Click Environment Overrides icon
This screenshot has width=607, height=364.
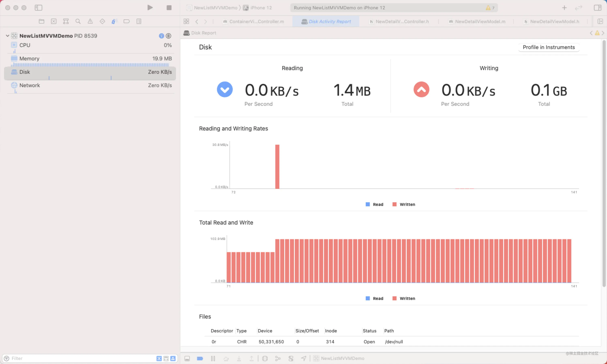pyautogui.click(x=291, y=358)
